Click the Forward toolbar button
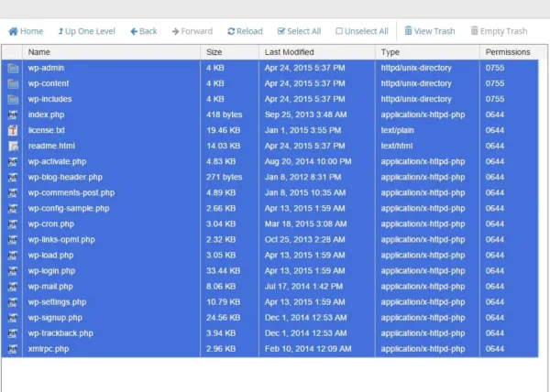 click(x=192, y=31)
